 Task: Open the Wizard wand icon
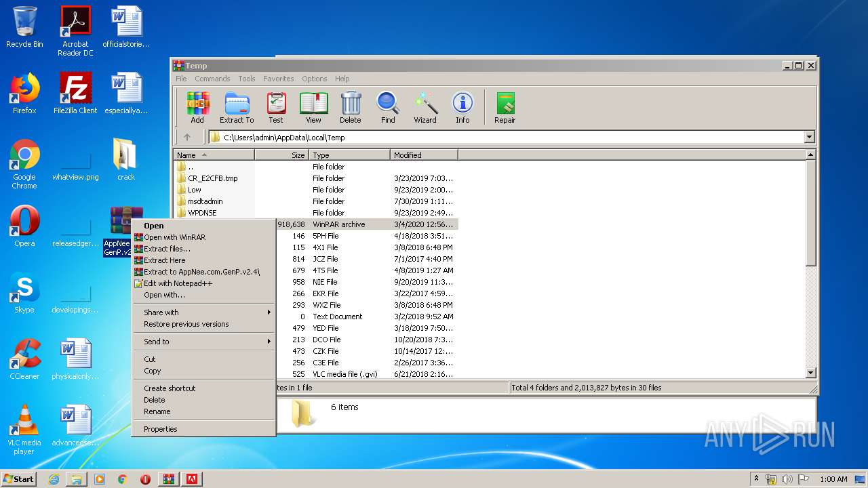pyautogui.click(x=425, y=108)
